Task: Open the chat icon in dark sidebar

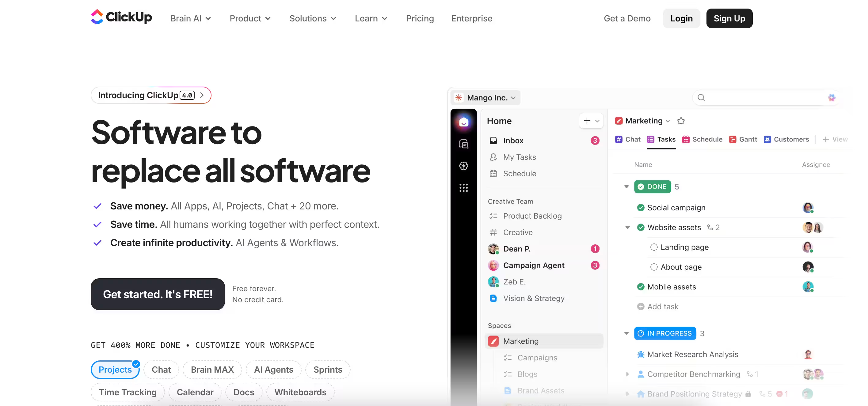Action: click(464, 144)
